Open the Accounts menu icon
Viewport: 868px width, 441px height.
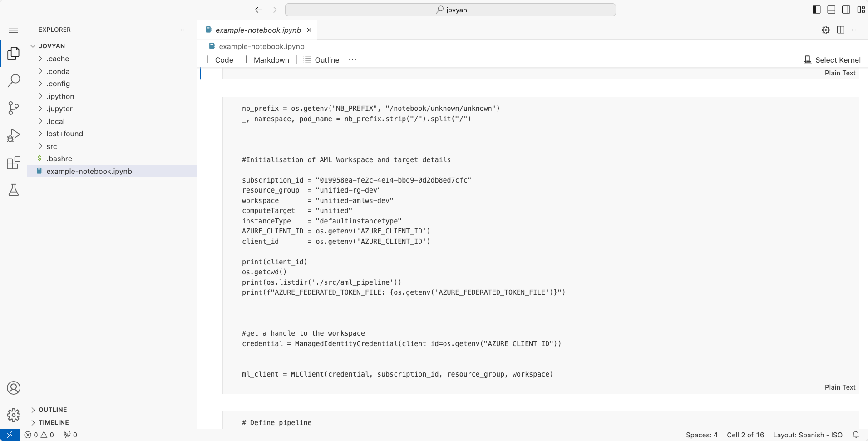(x=14, y=388)
